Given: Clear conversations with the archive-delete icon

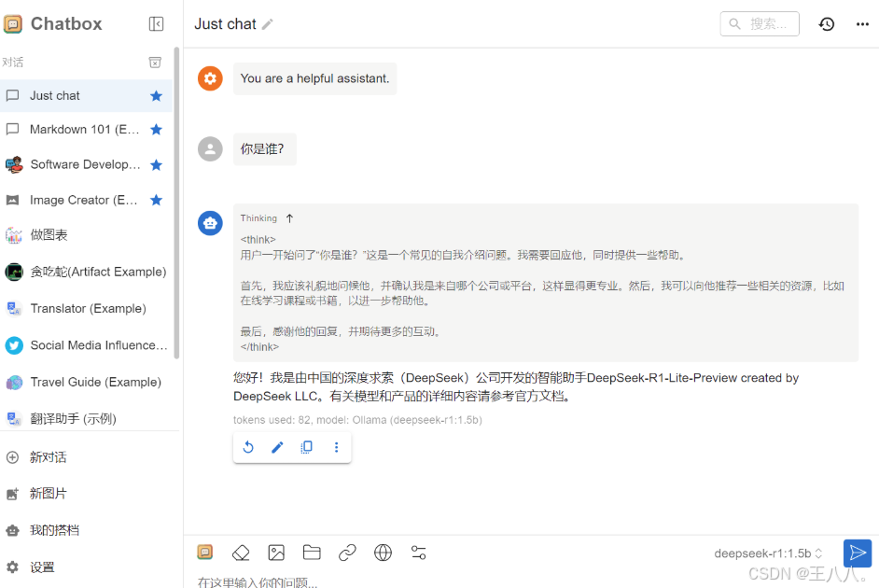Looking at the screenshot, I should [x=155, y=63].
